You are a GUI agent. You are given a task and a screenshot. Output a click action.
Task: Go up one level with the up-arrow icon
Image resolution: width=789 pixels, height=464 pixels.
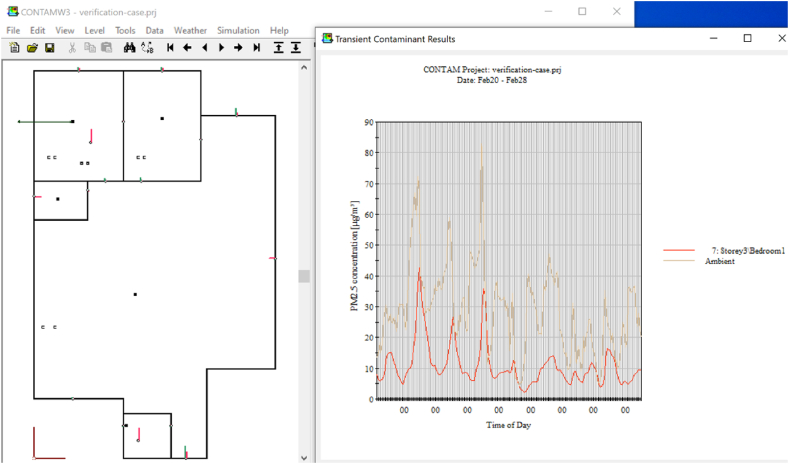click(278, 48)
